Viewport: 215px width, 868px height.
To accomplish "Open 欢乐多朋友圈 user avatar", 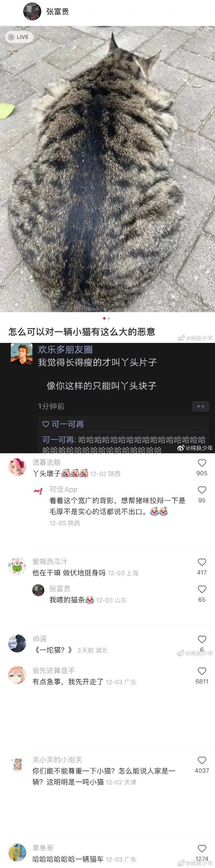I will pos(21,353).
